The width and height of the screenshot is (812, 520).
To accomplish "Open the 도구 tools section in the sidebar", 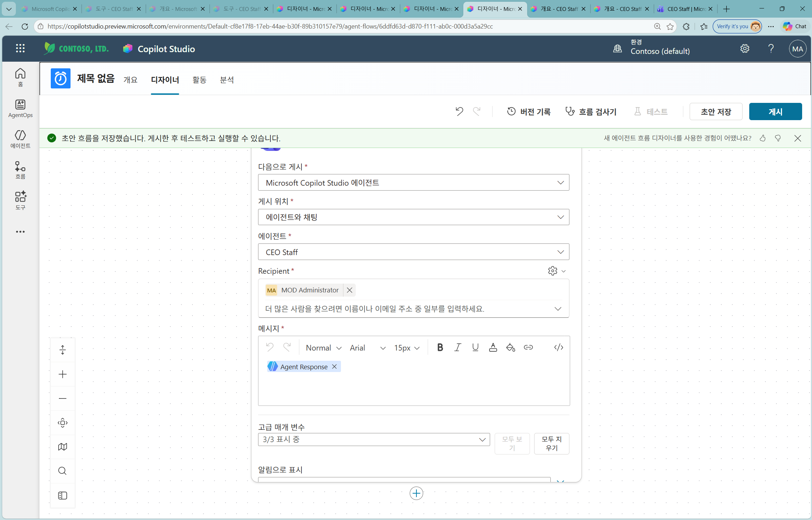I will coord(20,201).
